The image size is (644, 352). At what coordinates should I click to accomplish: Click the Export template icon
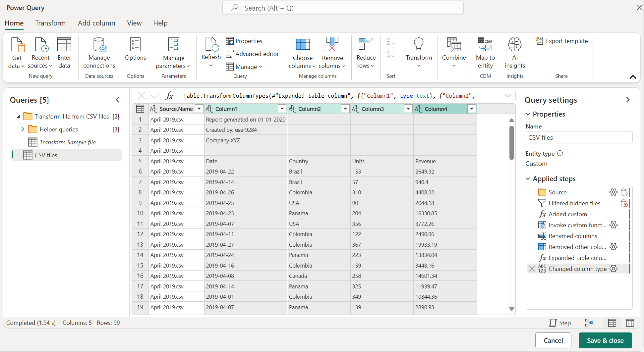(x=540, y=41)
